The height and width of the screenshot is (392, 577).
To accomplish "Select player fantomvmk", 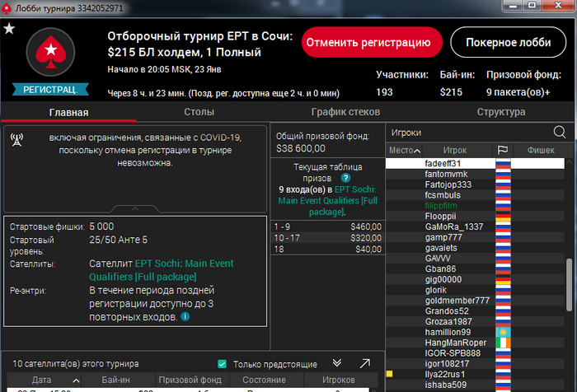I will [475, 174].
